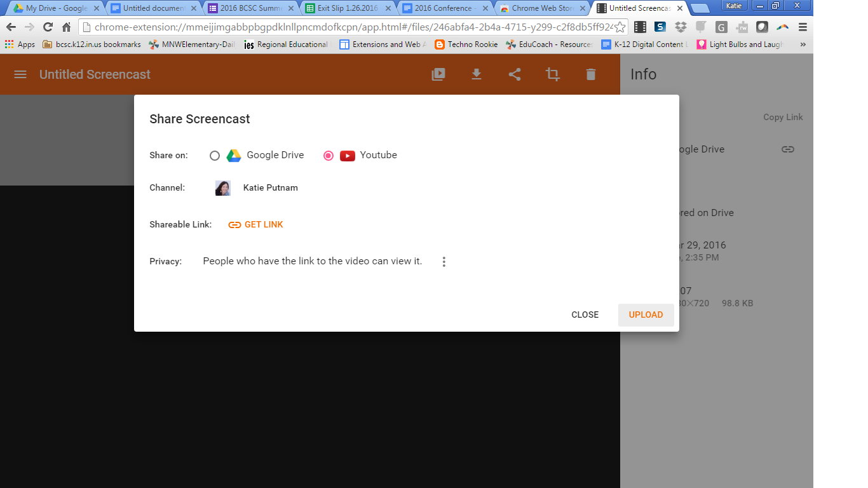Open the bcsc.k12.in.us bookmarks folder
Image resolution: width=868 pixels, height=488 pixels.
[x=92, y=44]
